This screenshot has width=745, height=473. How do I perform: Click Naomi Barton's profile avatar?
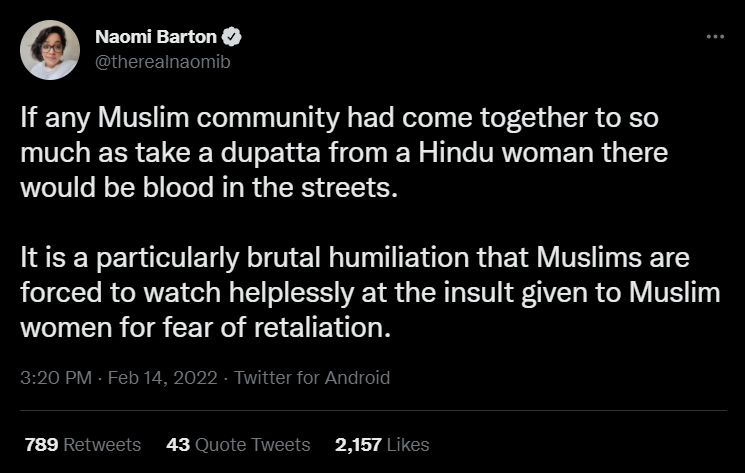pos(49,49)
